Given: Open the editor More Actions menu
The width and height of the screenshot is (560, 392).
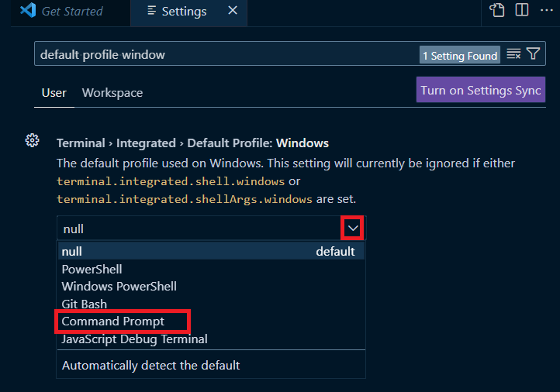Looking at the screenshot, I should 547,10.
